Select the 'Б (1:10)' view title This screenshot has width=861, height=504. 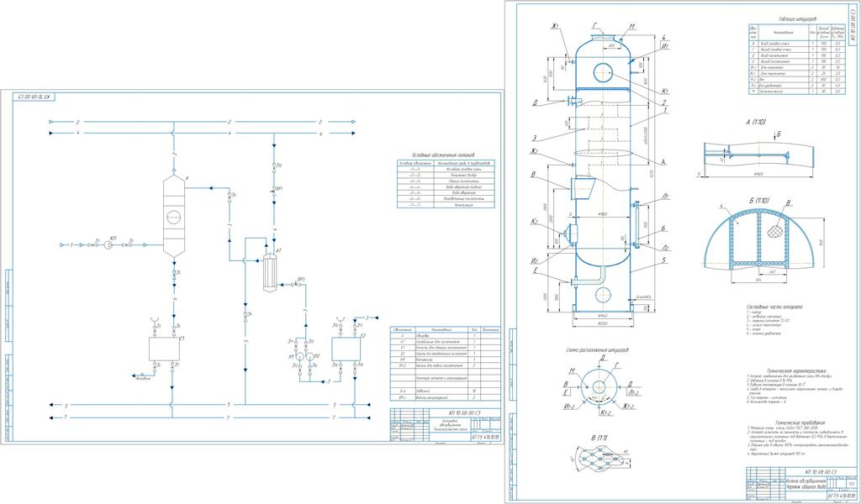pos(758,201)
